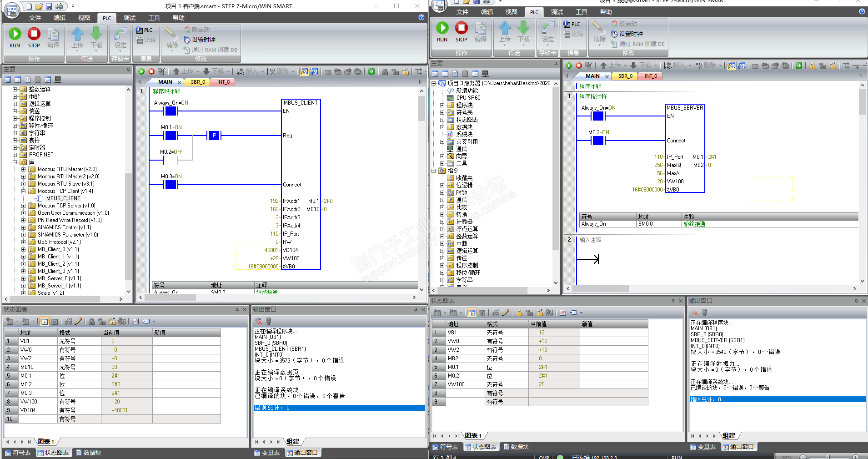The image size is (868, 459).
Task: Open the 调试 ribbon tab in client window
Action: tap(130, 18)
